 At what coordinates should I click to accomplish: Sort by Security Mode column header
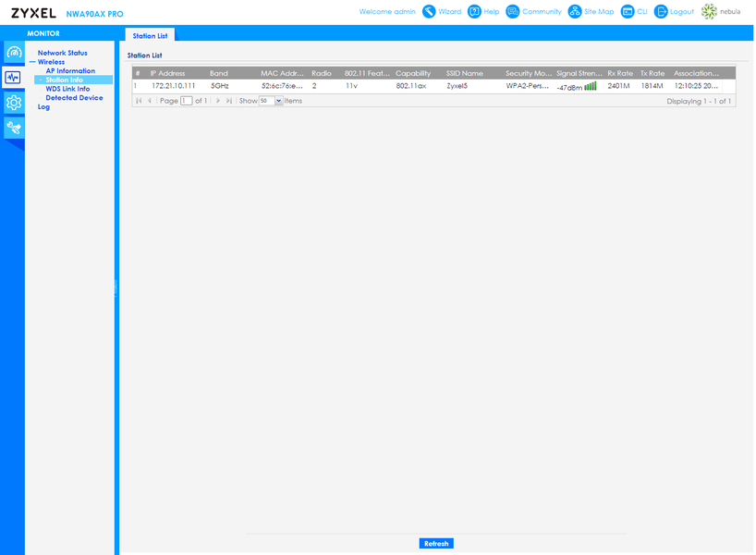[x=528, y=73]
